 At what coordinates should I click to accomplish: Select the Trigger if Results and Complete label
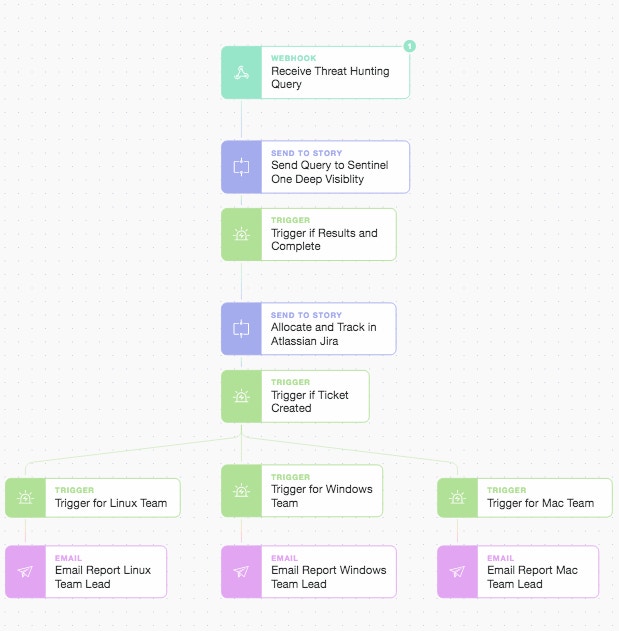point(324,240)
